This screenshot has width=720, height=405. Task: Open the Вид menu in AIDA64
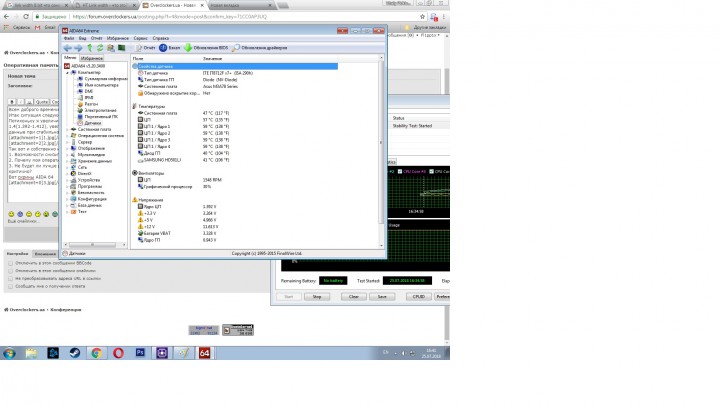[83, 39]
